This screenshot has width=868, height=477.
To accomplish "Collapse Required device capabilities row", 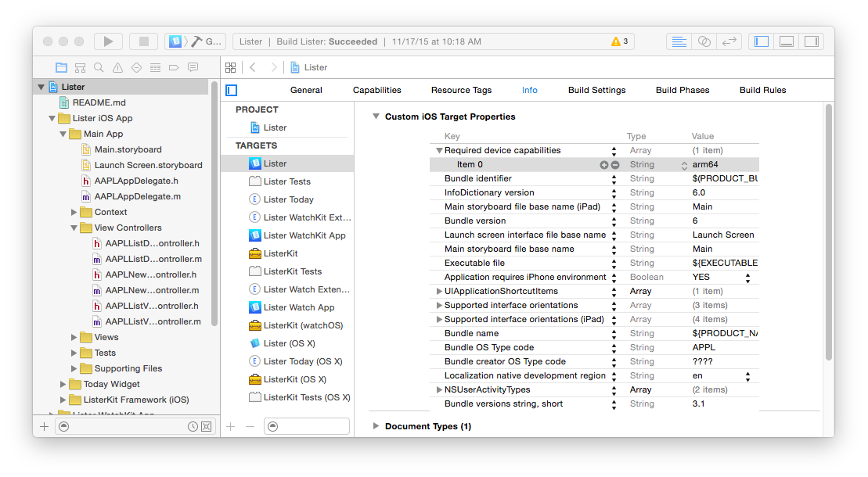I will [x=439, y=151].
